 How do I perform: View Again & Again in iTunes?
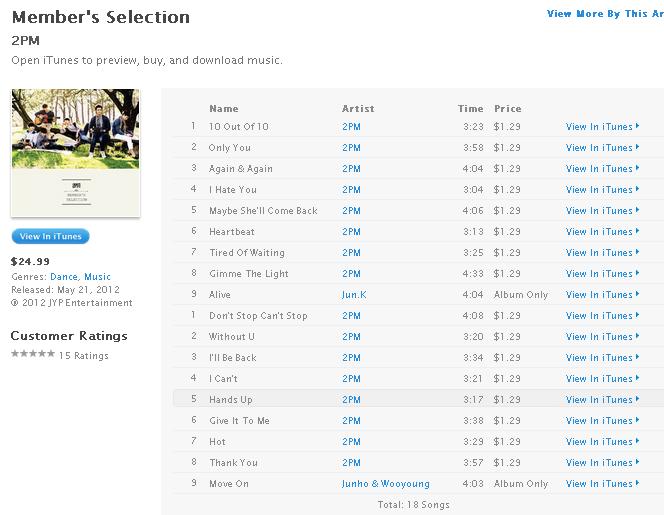602,169
